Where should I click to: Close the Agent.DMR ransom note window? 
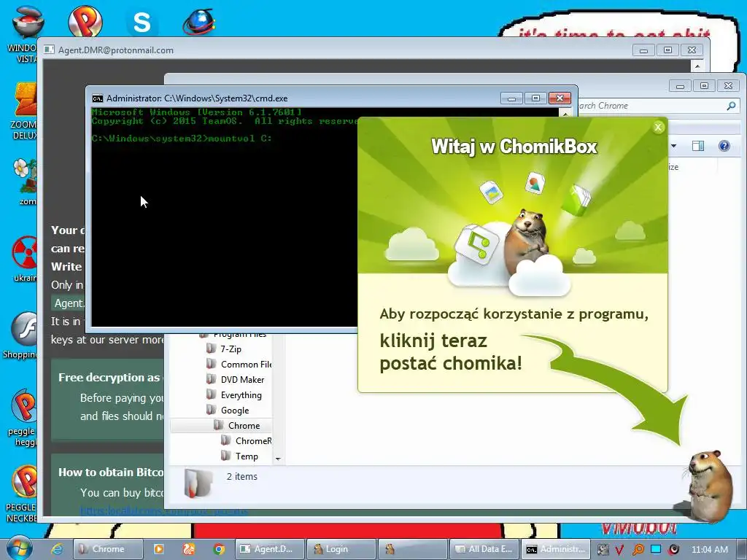[692, 50]
